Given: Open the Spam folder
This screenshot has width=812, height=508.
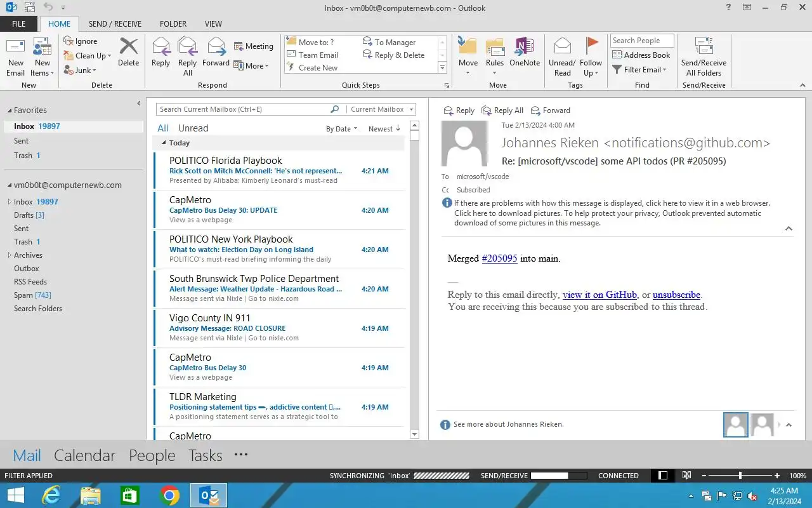Looking at the screenshot, I should pos(32,295).
